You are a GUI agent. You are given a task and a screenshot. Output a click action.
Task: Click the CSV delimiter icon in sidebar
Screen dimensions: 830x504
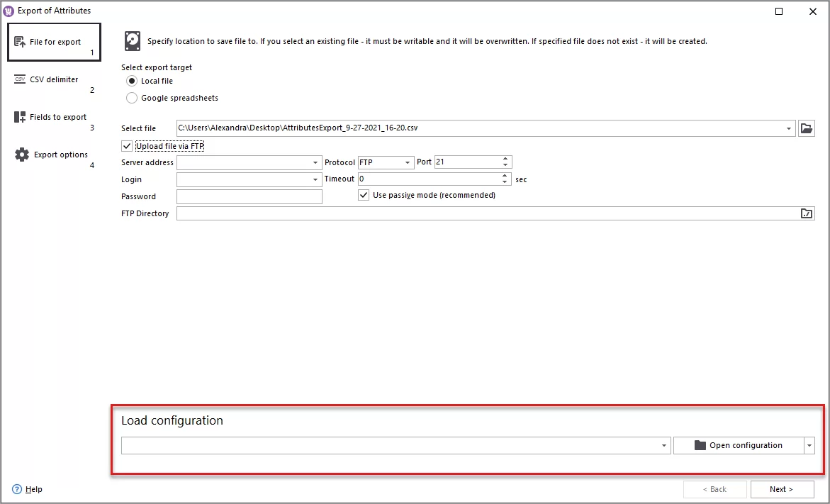[20, 79]
